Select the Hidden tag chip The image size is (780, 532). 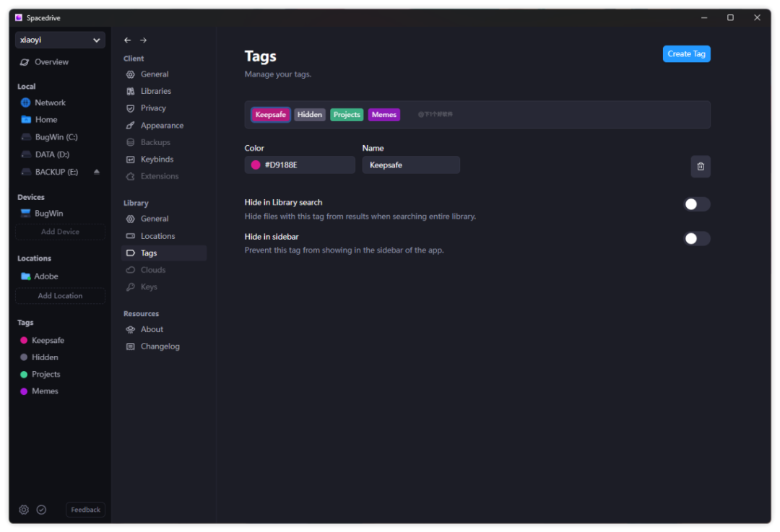point(309,115)
